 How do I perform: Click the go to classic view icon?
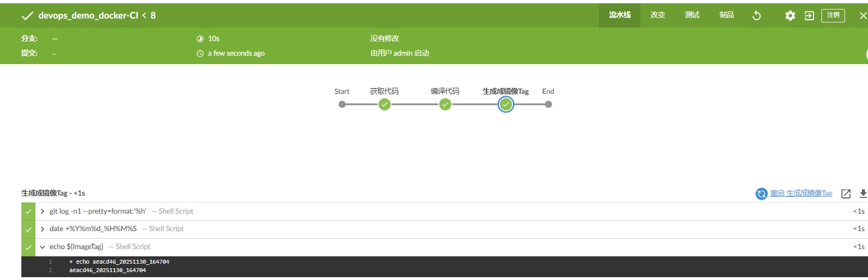(x=809, y=16)
